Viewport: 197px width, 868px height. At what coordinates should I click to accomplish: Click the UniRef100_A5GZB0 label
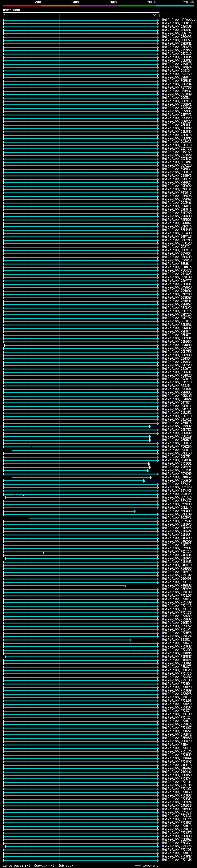click(176, 446)
